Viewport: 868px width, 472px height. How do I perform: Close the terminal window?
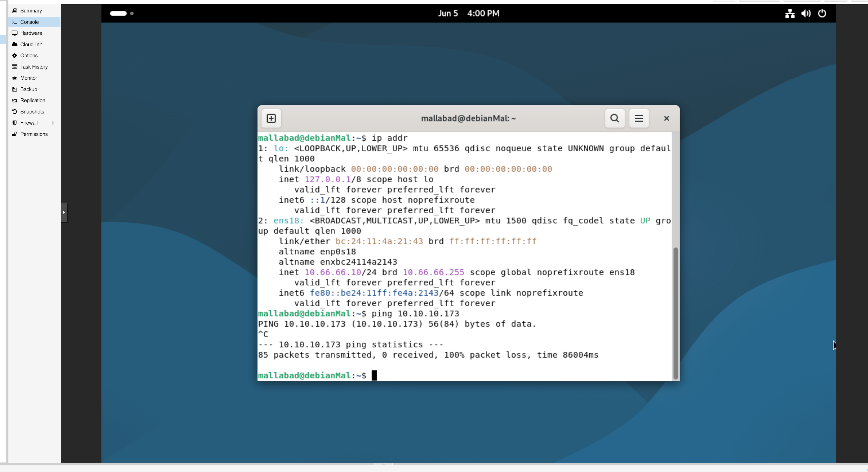[x=667, y=118]
